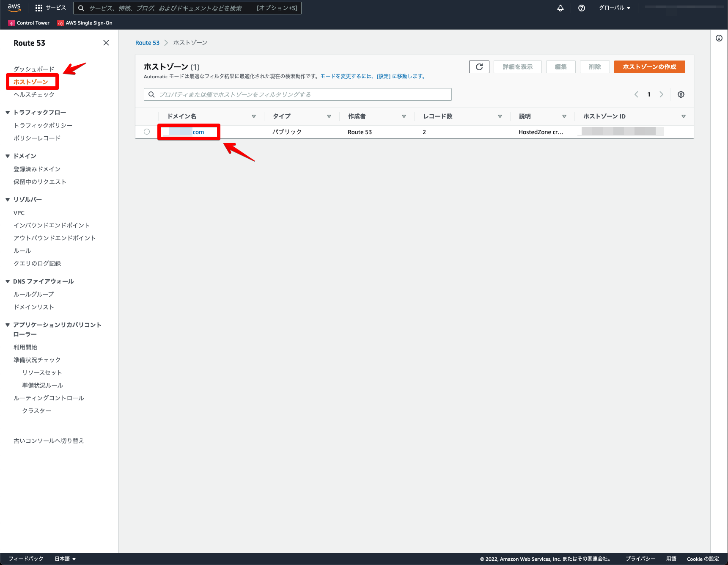Image resolution: width=728 pixels, height=565 pixels.
Task: Open the help question mark icon
Action: pos(582,8)
